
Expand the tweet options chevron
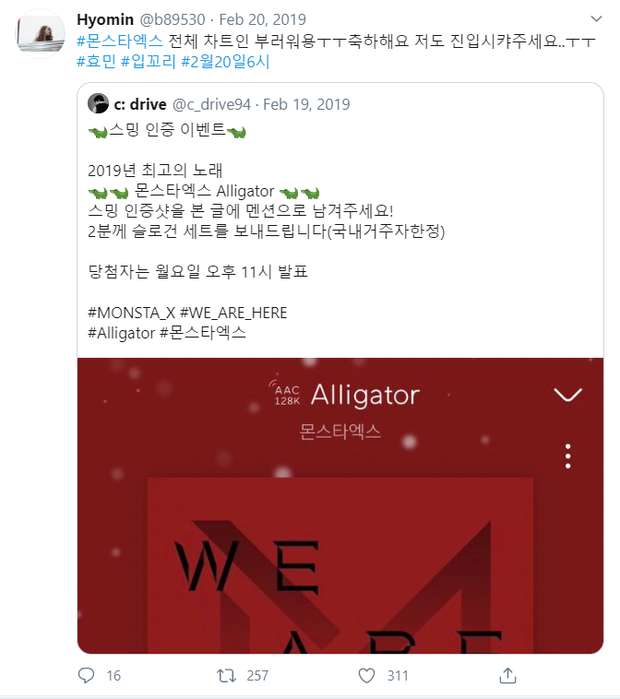pyautogui.click(x=596, y=19)
